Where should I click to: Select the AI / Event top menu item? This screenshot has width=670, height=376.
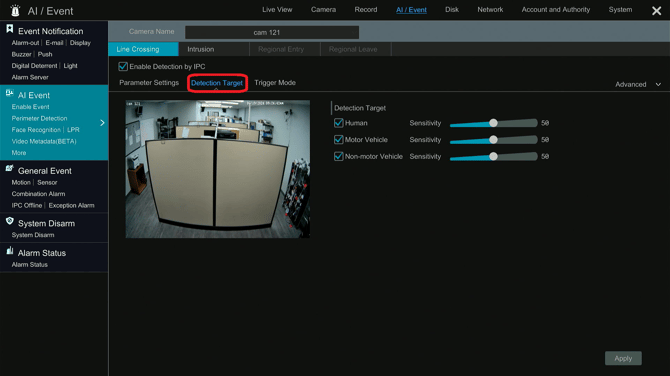411,10
